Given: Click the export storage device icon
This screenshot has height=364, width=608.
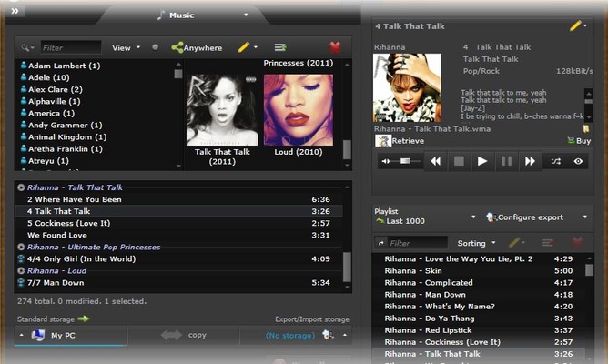Looking at the screenshot, I should tap(328, 335).
